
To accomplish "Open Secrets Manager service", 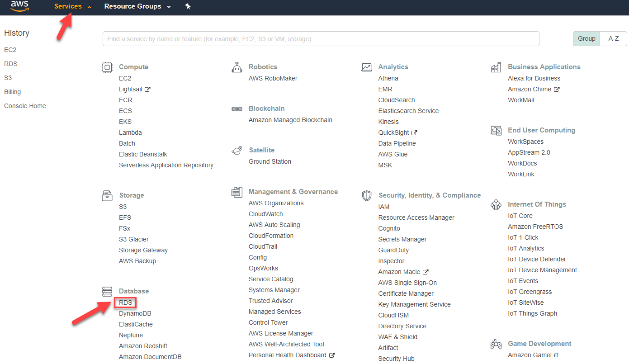I will 402,239.
